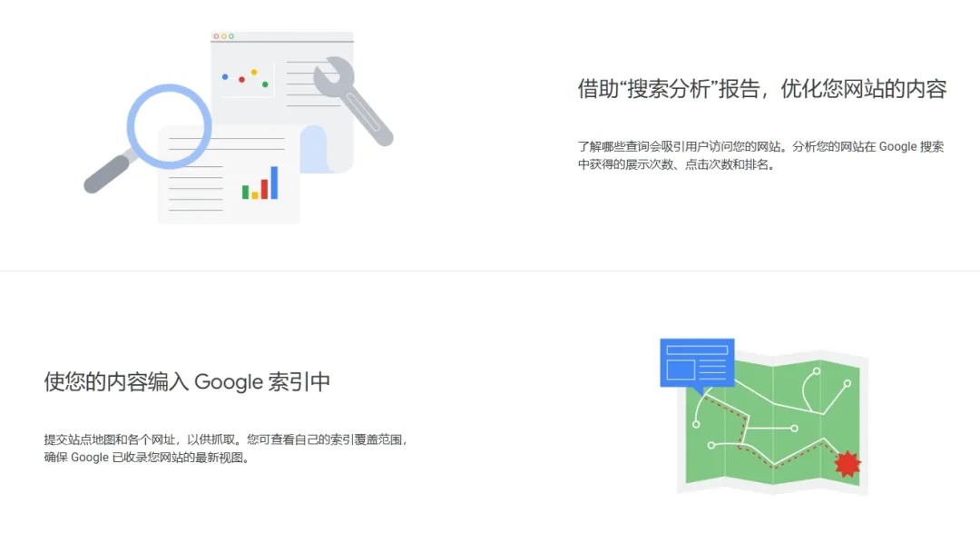Click the red traffic-light dot on the browser mockup
This screenshot has width=980, height=543.
[216, 37]
